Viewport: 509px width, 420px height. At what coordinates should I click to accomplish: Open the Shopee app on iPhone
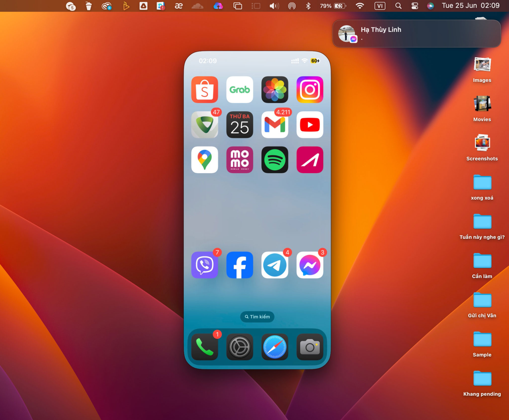pyautogui.click(x=205, y=90)
